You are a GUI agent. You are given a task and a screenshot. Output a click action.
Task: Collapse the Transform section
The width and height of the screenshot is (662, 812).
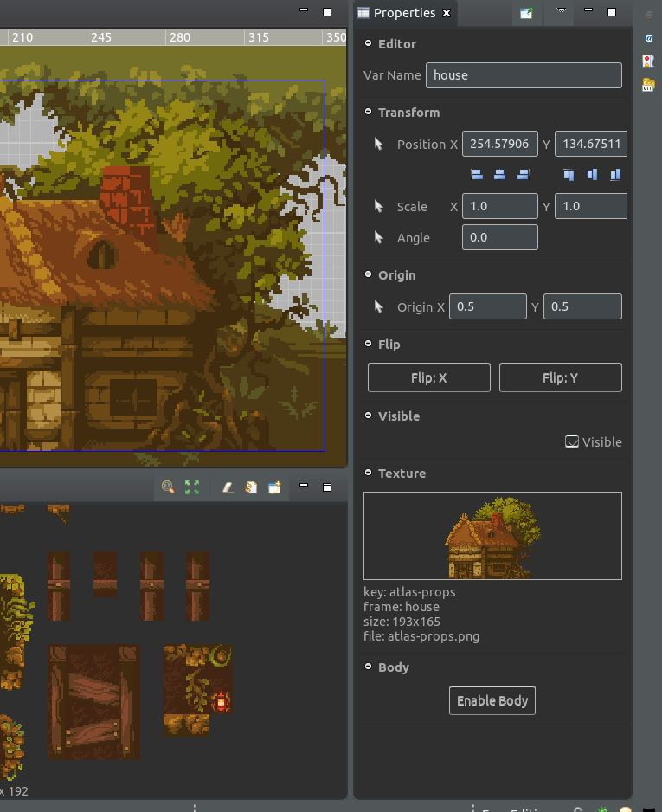tap(369, 113)
